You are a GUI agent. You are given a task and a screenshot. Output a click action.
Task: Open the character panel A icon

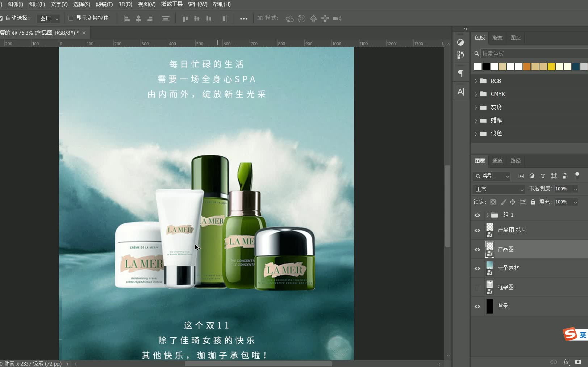tap(460, 92)
